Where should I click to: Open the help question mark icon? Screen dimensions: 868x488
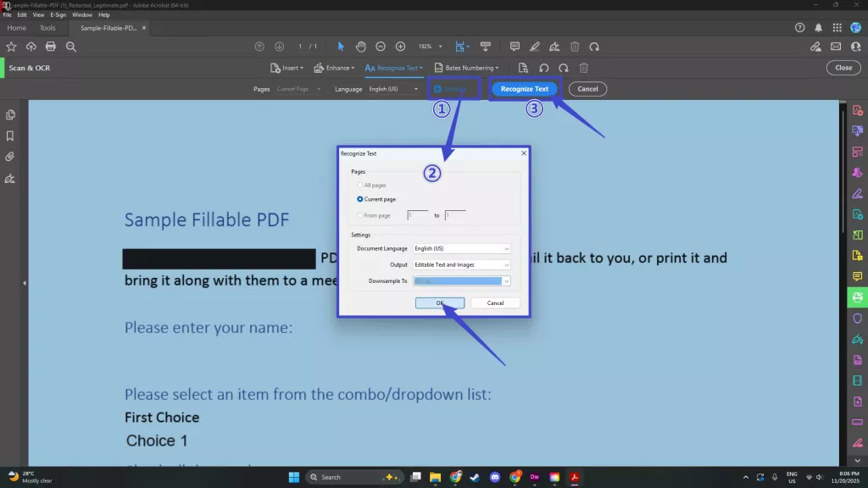800,28
